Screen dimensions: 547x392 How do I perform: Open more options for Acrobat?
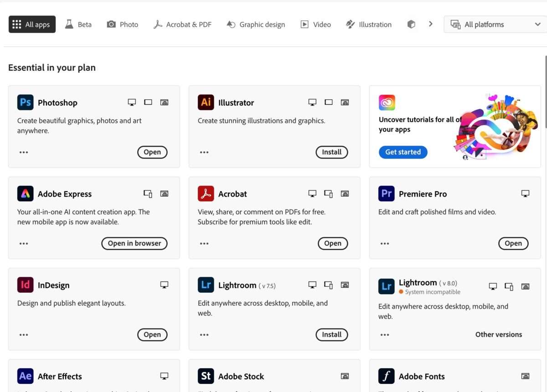[x=204, y=244]
